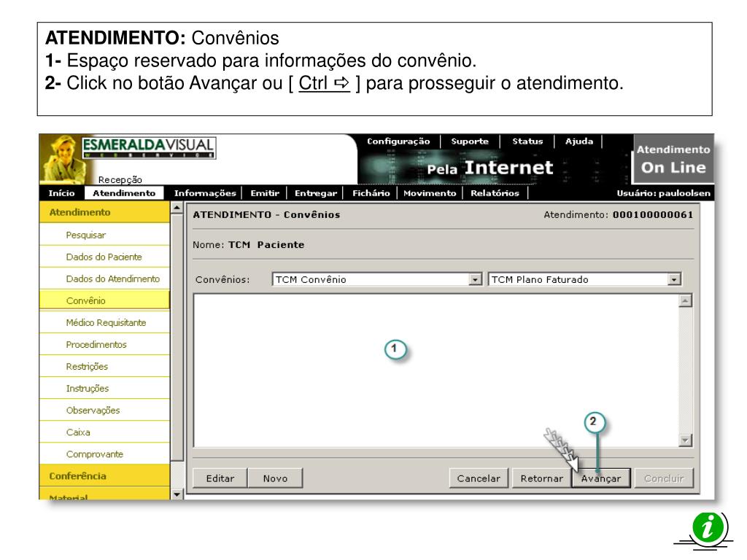Open the Relatórios menu
The width and height of the screenshot is (747, 560).
(495, 192)
